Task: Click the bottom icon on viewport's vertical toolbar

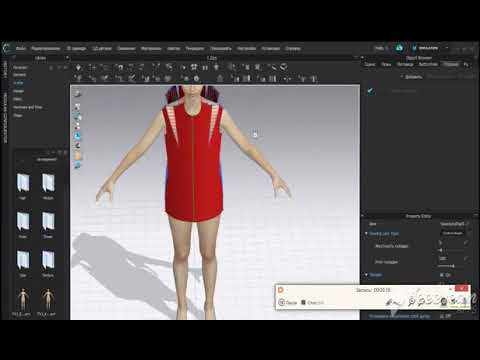Action: point(77,165)
